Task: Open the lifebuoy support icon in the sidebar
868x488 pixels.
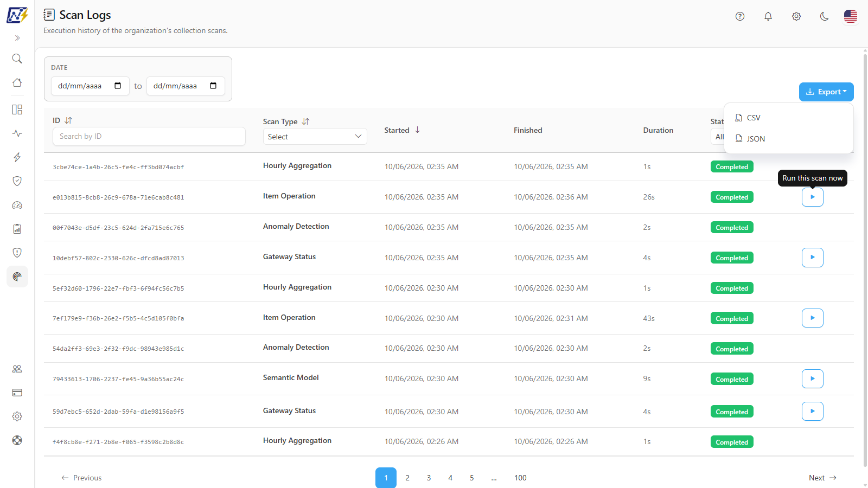Action: pos(17,440)
